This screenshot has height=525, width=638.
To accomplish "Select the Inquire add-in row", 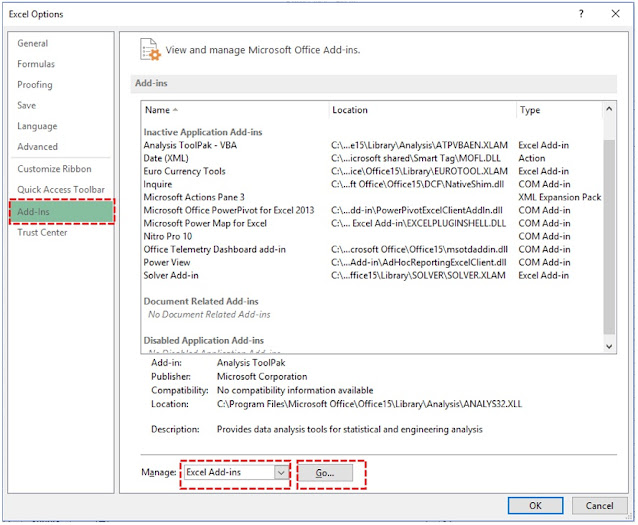I will point(372,184).
